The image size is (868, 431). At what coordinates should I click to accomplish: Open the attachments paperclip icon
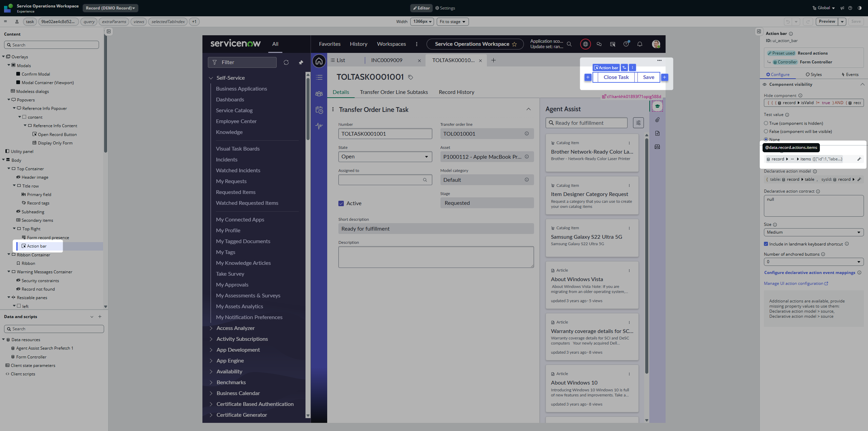(x=657, y=120)
